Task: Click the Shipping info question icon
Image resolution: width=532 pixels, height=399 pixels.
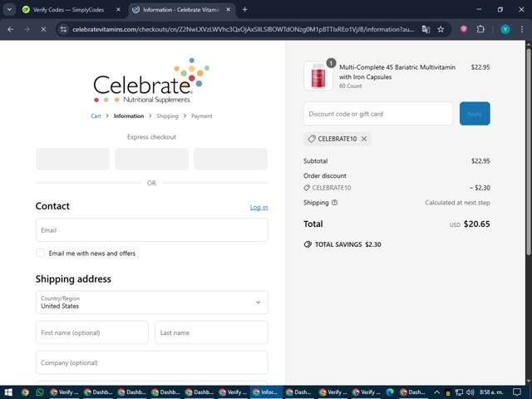Action: 334,203
